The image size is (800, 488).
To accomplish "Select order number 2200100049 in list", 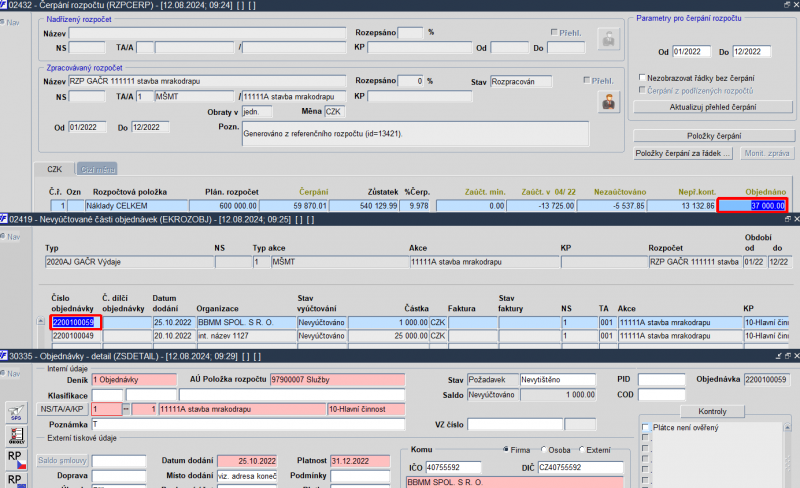I will point(76,336).
